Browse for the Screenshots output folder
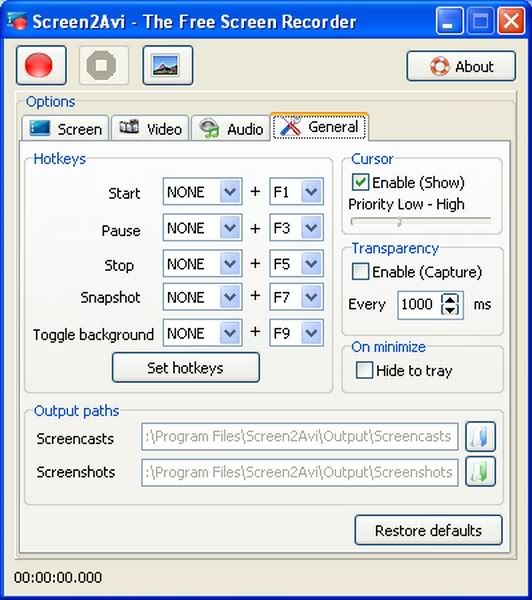532x600 pixels. click(x=480, y=472)
